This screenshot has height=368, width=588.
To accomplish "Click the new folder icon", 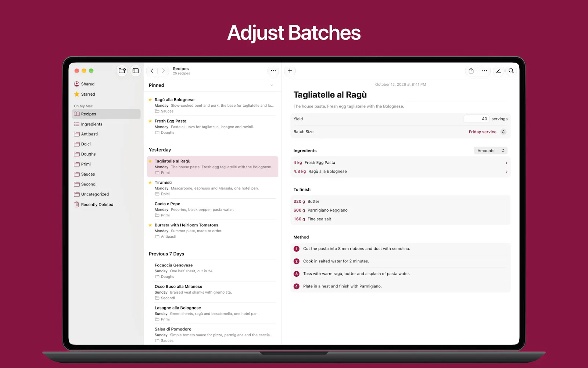I will pyautogui.click(x=122, y=71).
